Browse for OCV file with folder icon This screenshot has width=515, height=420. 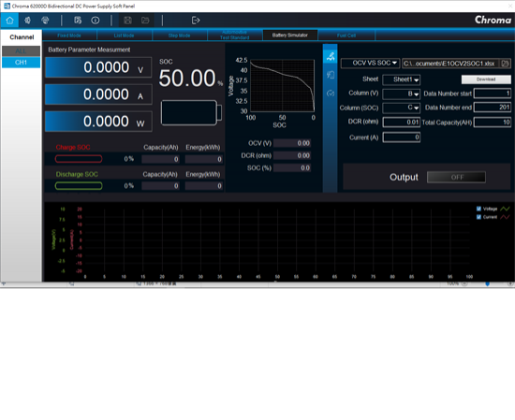tap(505, 64)
